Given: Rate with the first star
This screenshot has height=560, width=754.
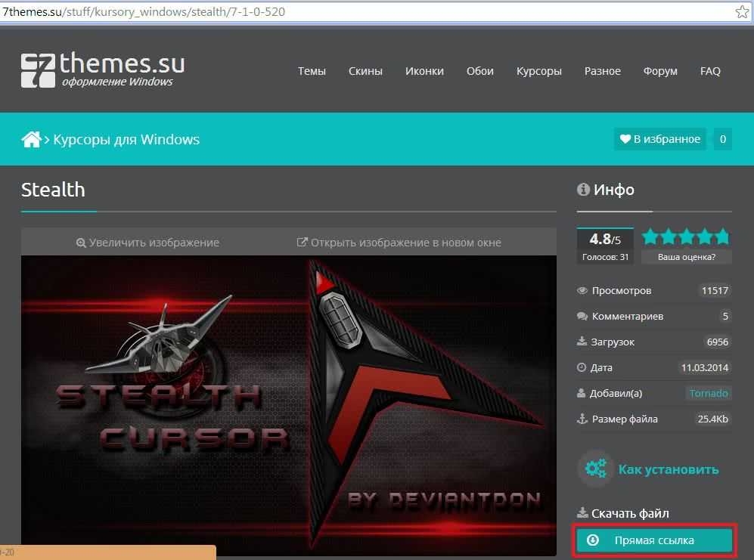Looking at the screenshot, I should 650,237.
